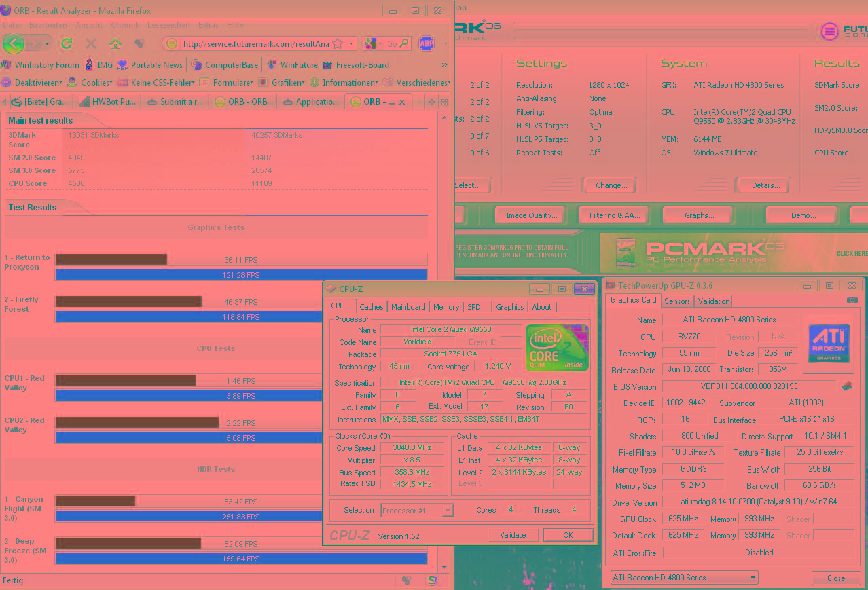Switch to the Applicatio... tab
The width and height of the screenshot is (868, 590).
click(310, 102)
